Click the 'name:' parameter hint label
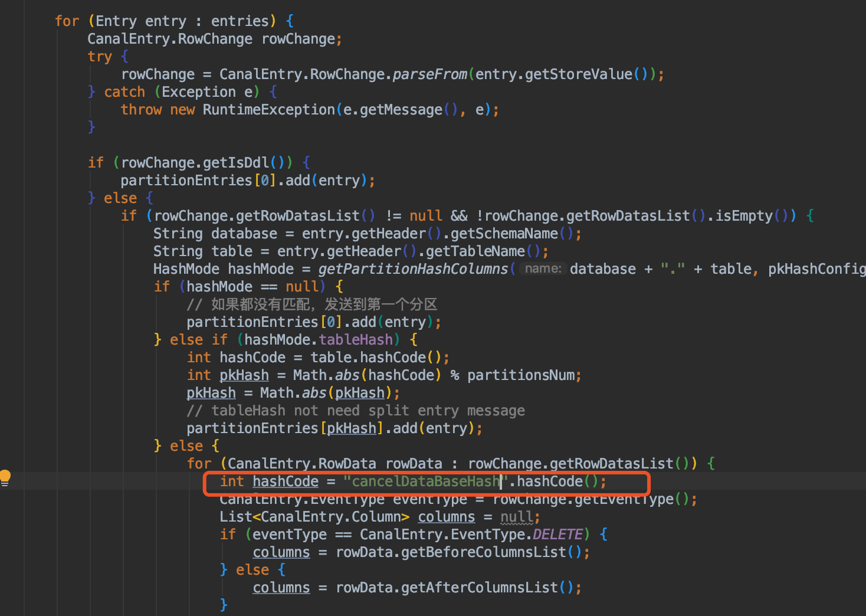Screen dimensions: 866x616 point(543,269)
